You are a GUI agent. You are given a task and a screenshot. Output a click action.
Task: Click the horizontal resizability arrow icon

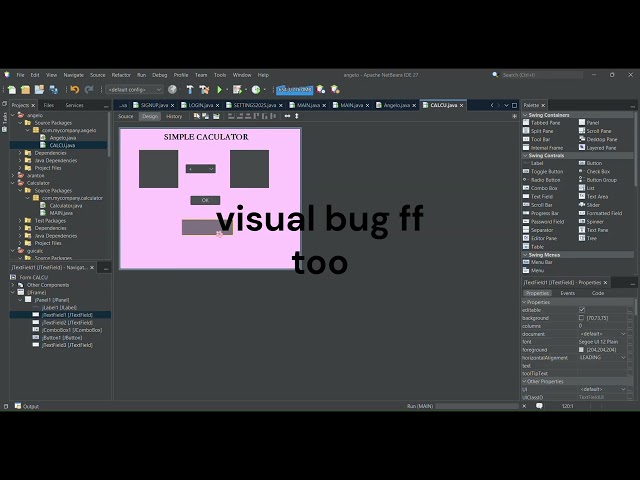[287, 116]
